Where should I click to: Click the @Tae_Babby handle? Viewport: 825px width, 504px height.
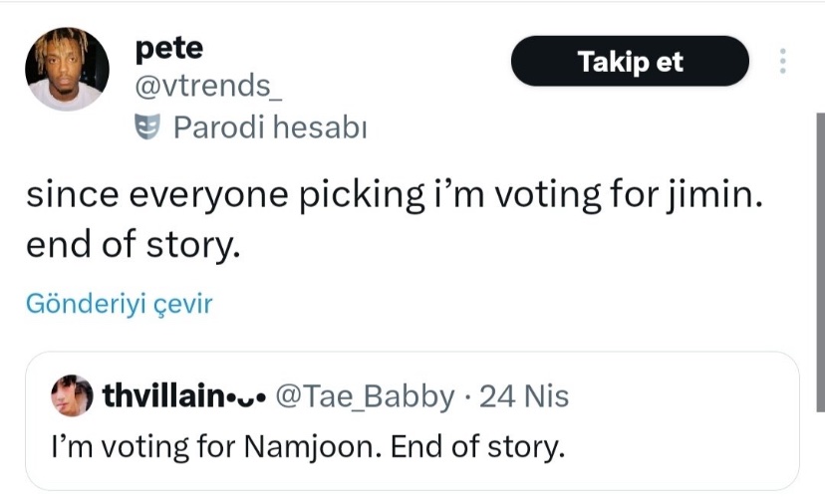[x=363, y=396]
